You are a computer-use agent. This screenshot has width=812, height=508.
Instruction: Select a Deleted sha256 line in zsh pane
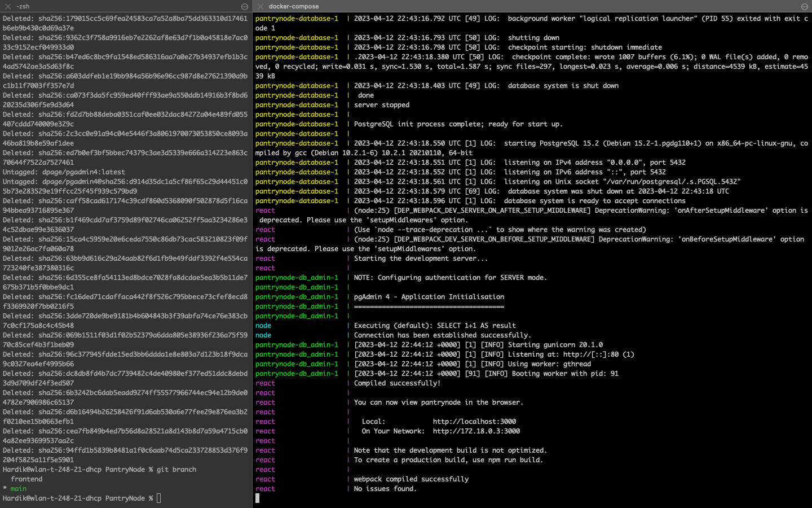click(113, 18)
